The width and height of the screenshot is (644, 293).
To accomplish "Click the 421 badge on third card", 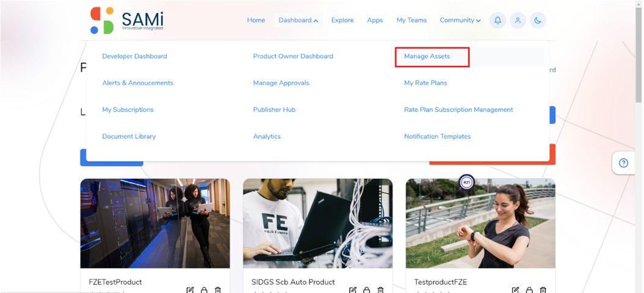I will coord(466,182).
